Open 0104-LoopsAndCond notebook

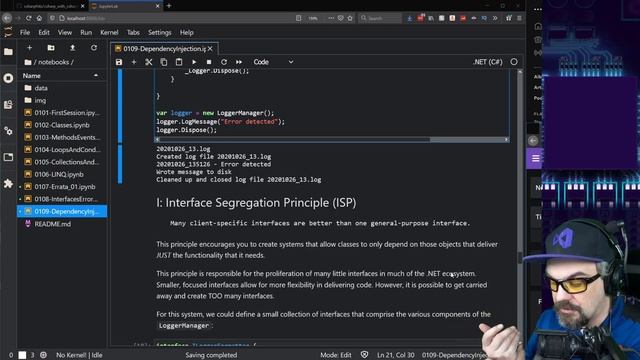62,150
